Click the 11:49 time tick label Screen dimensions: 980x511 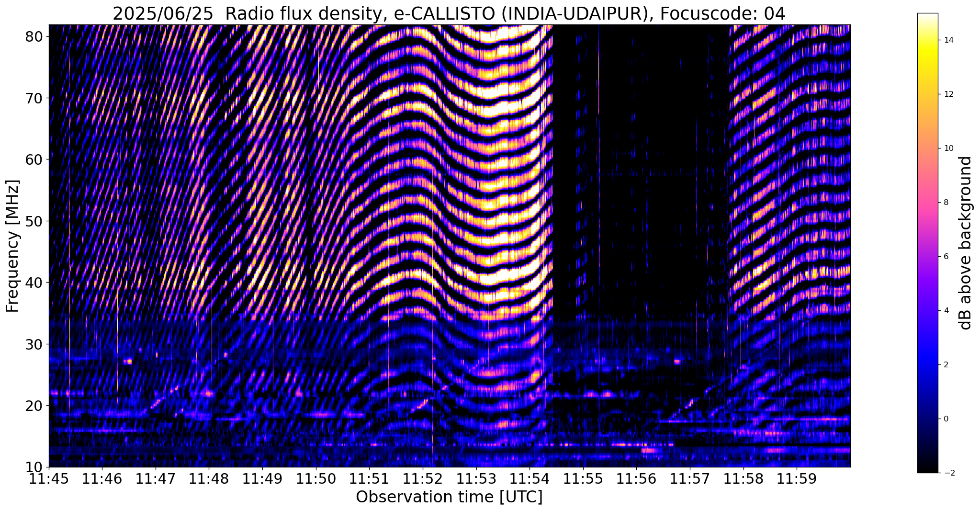pyautogui.click(x=262, y=479)
